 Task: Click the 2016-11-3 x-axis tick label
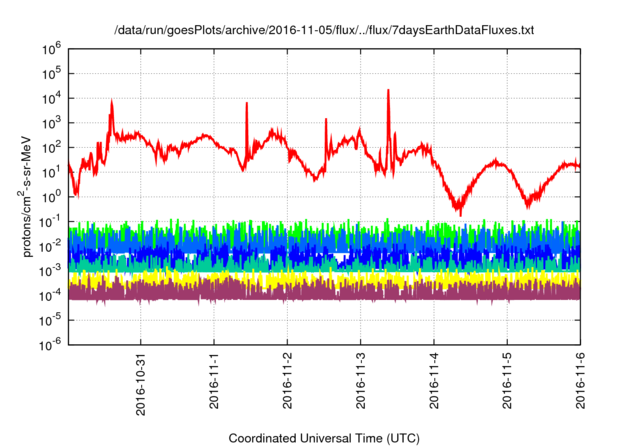(360, 383)
